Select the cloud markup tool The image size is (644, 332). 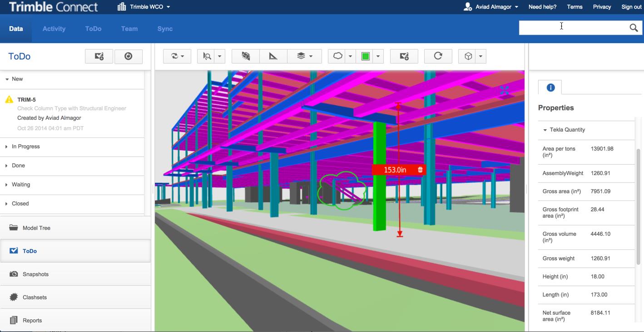click(338, 56)
